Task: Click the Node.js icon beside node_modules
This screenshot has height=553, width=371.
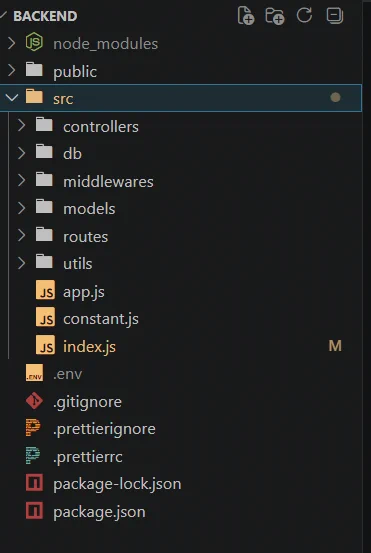Action: click(x=34, y=42)
